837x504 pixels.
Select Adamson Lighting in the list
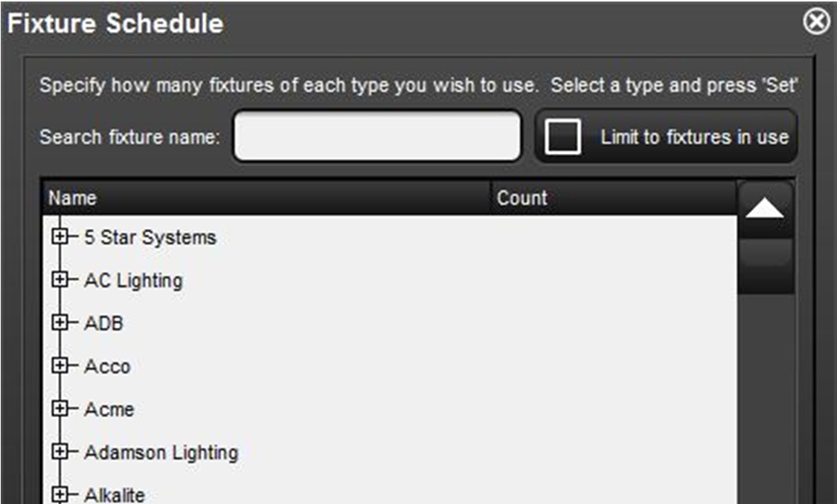click(161, 453)
